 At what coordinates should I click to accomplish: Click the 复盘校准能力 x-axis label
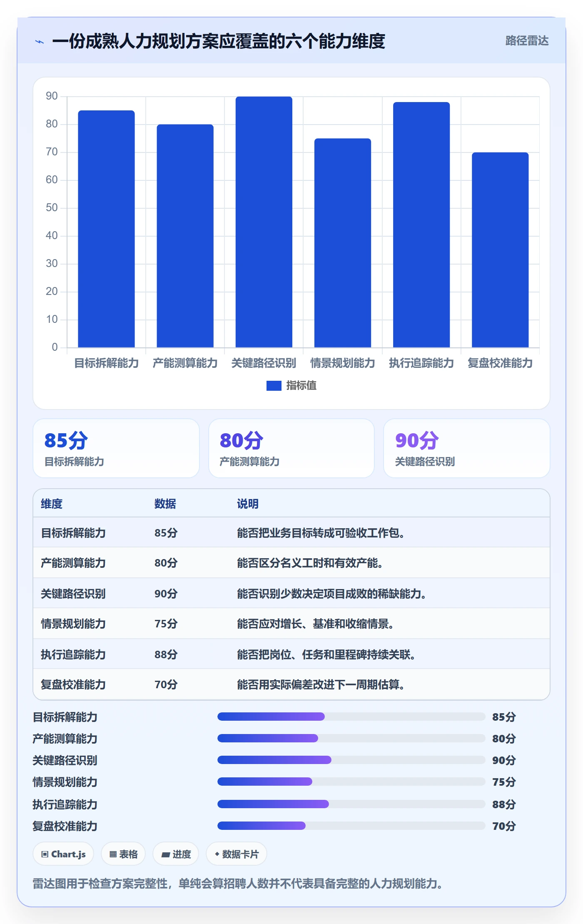click(500, 363)
